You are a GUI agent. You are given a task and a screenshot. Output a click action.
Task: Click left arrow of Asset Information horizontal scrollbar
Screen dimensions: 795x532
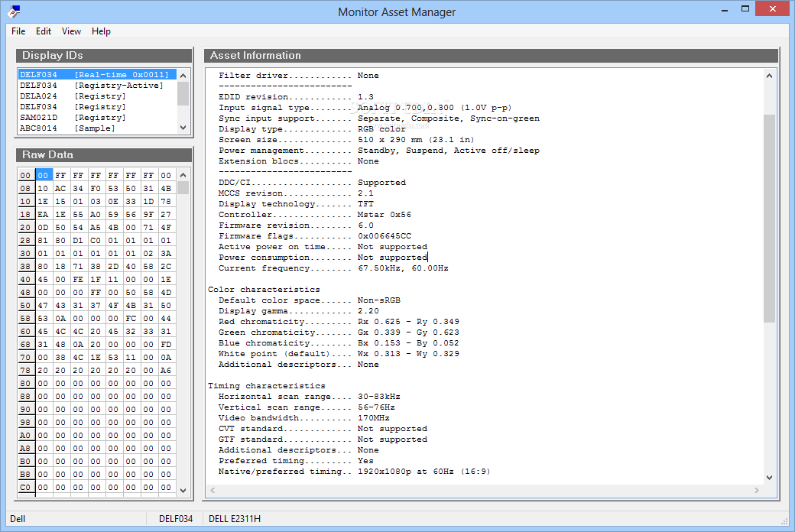click(x=213, y=490)
